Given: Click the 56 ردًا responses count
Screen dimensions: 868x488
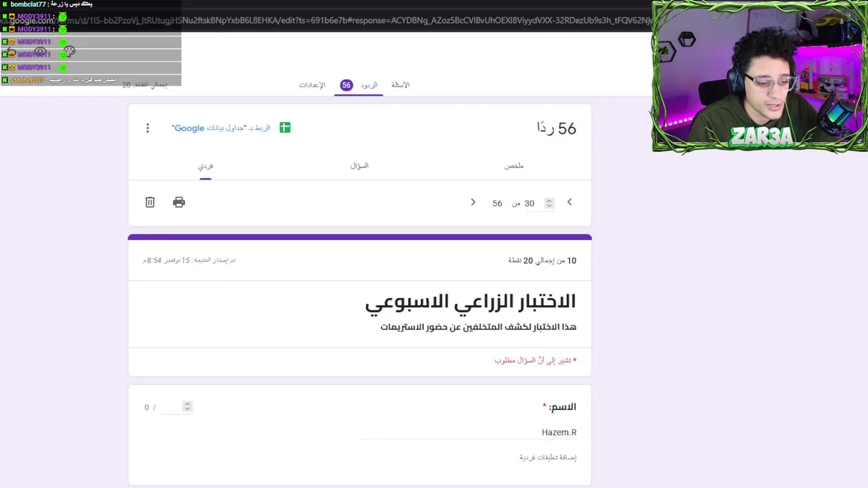Looking at the screenshot, I should (x=557, y=128).
